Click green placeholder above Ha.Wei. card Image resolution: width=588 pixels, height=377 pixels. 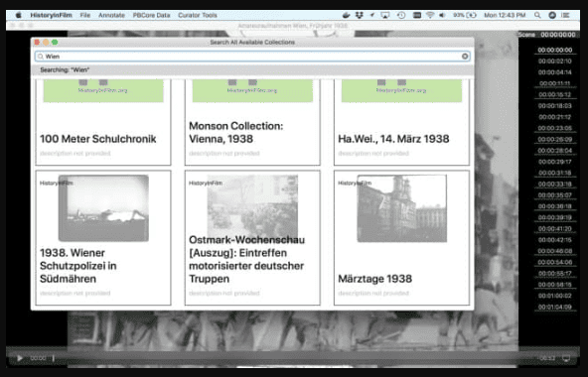click(x=401, y=90)
